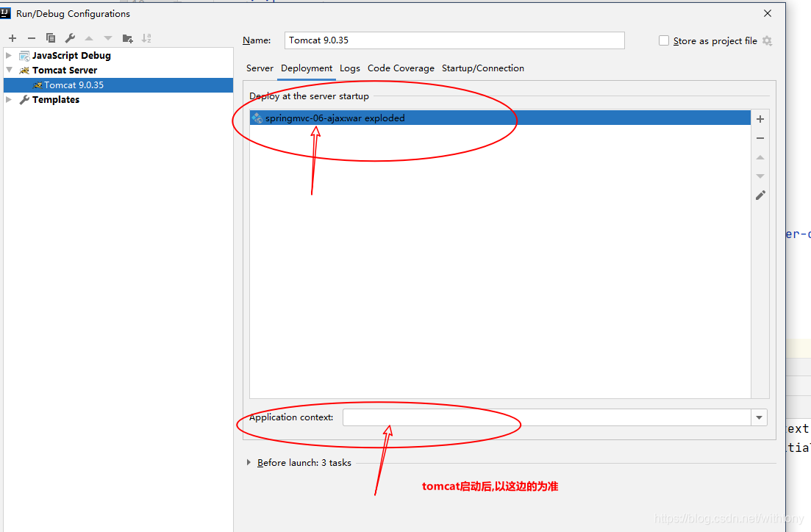811x532 pixels.
Task: Expand the Before launch tasks section
Action: pos(249,463)
